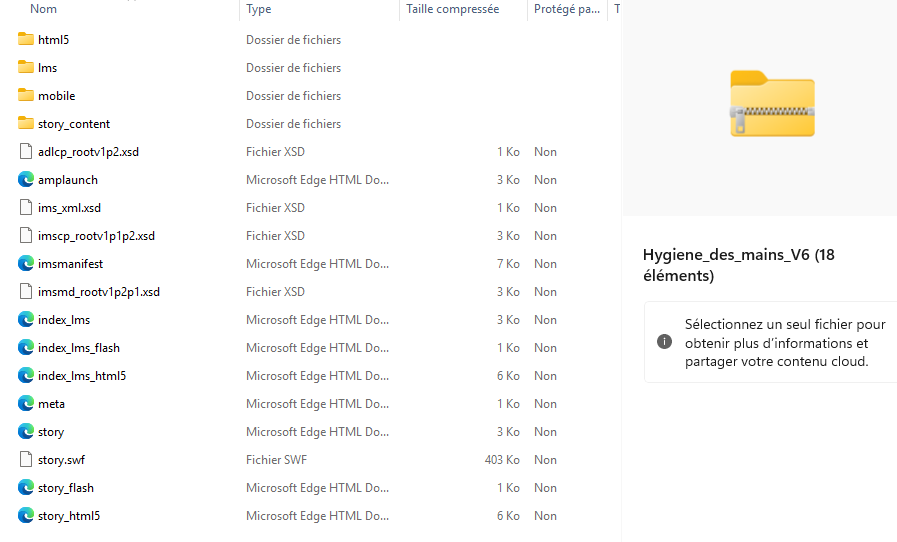Select the index_lms_flash file name
Viewport: 897px width, 542px height.
point(79,348)
